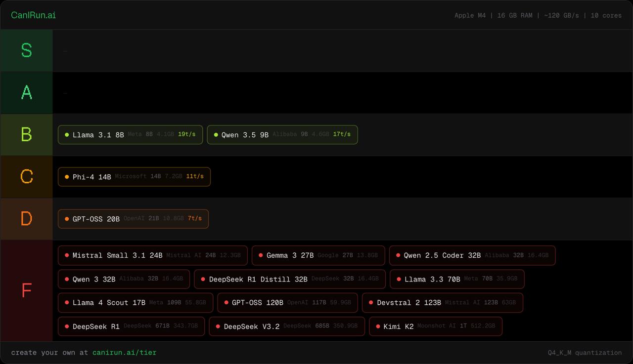The height and width of the screenshot is (364, 633).
Task: Click the lime B tier label
Action: tap(27, 135)
